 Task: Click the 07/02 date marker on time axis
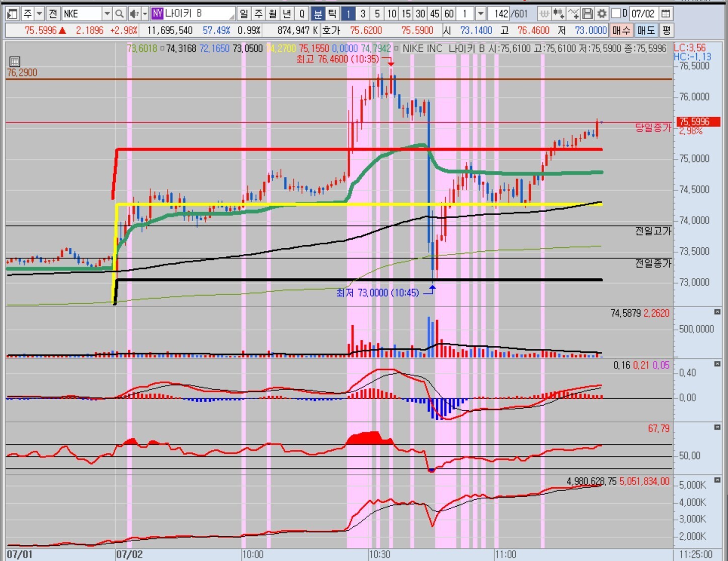coord(129,554)
